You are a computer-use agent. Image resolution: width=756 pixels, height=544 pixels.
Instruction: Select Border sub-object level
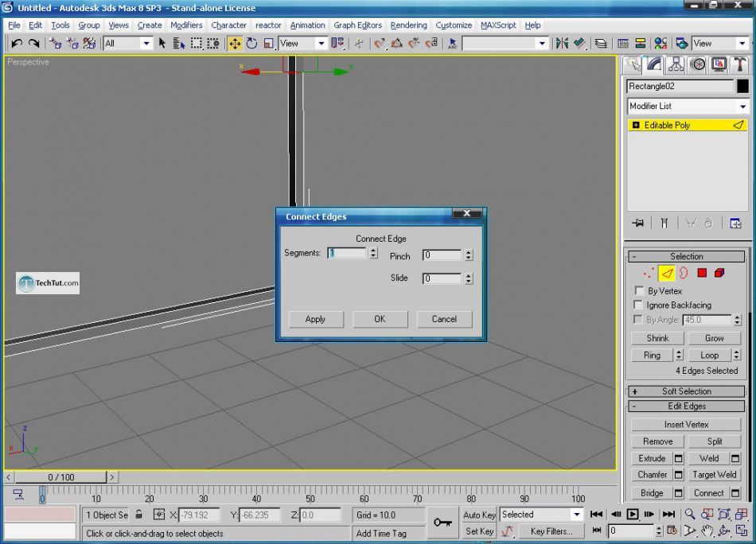[684, 274]
